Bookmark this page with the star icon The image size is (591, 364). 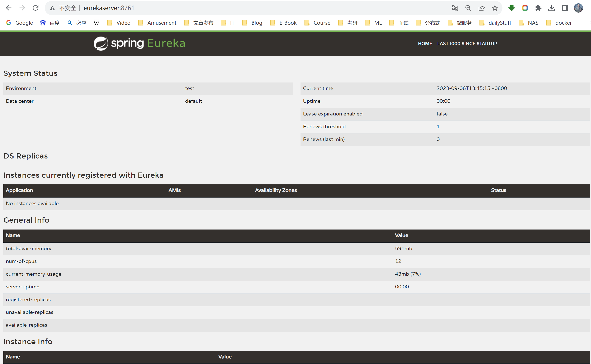tap(495, 8)
